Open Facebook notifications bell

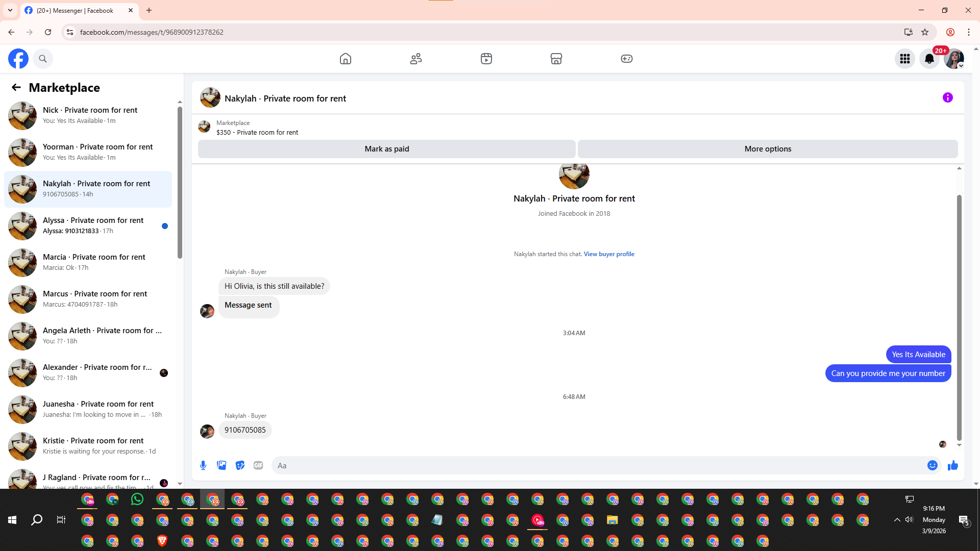click(929, 59)
